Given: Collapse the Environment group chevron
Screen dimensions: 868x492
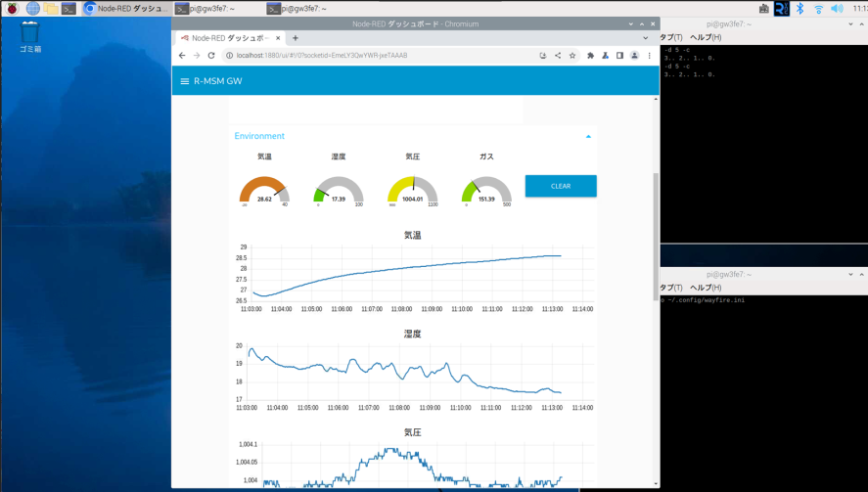Looking at the screenshot, I should tap(588, 137).
